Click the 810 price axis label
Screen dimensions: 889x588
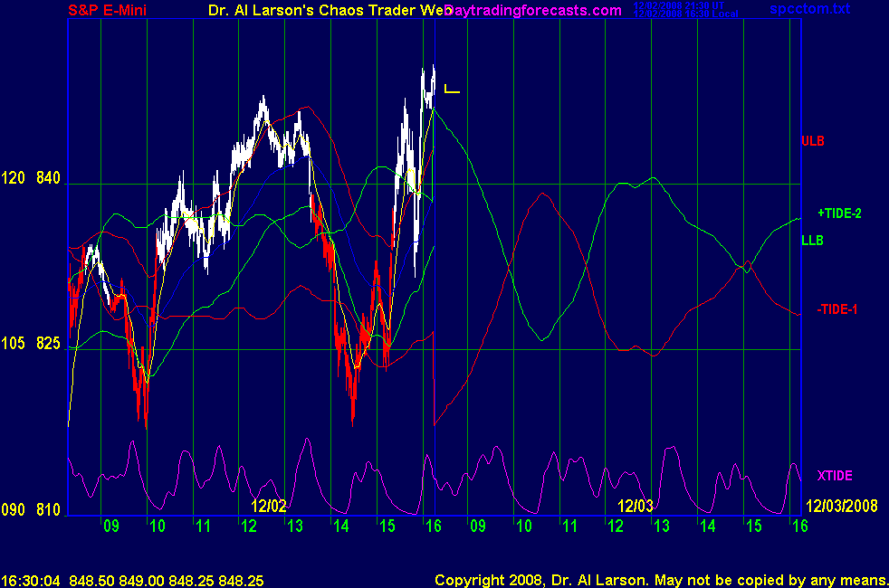[48, 510]
